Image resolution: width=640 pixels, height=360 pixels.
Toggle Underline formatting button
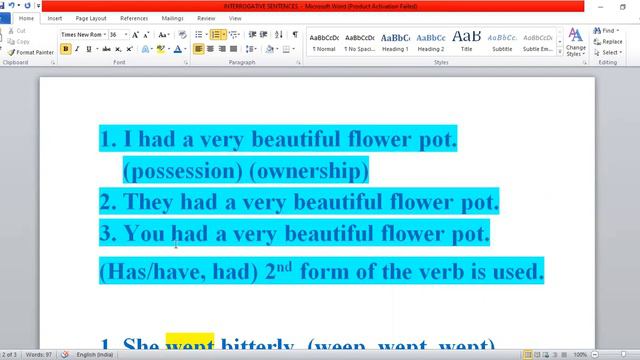click(x=89, y=49)
